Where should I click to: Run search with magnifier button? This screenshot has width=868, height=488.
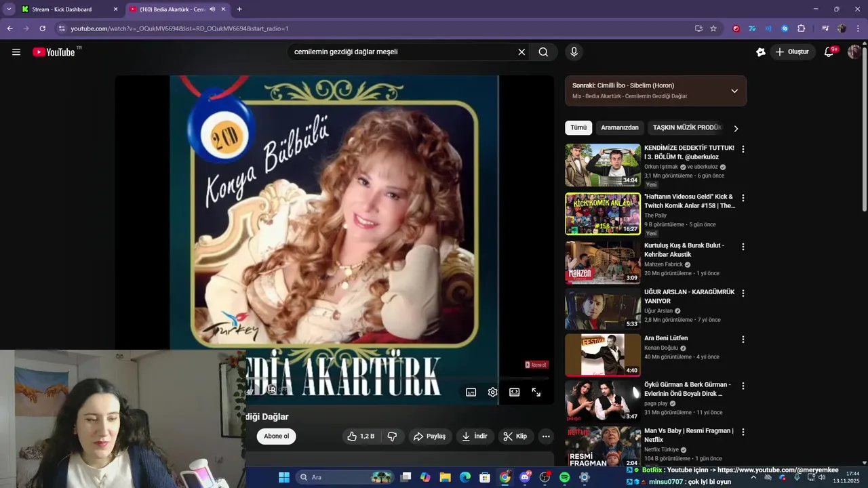(x=543, y=52)
